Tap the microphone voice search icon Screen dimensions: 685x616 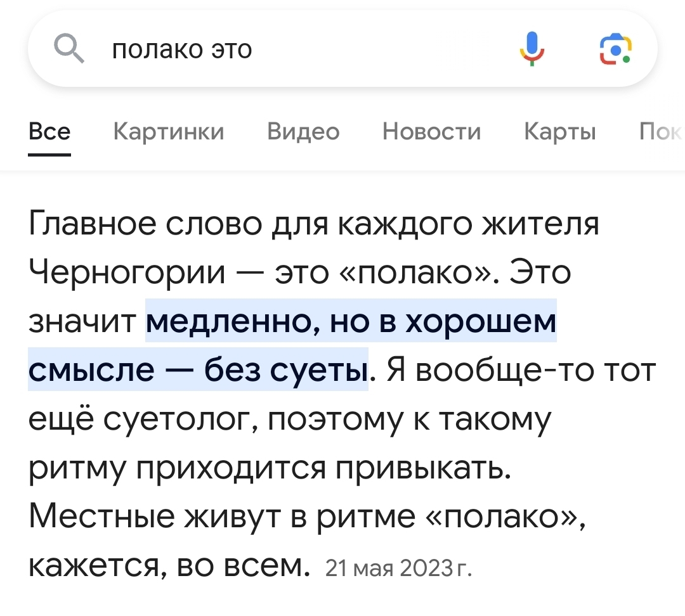click(532, 49)
